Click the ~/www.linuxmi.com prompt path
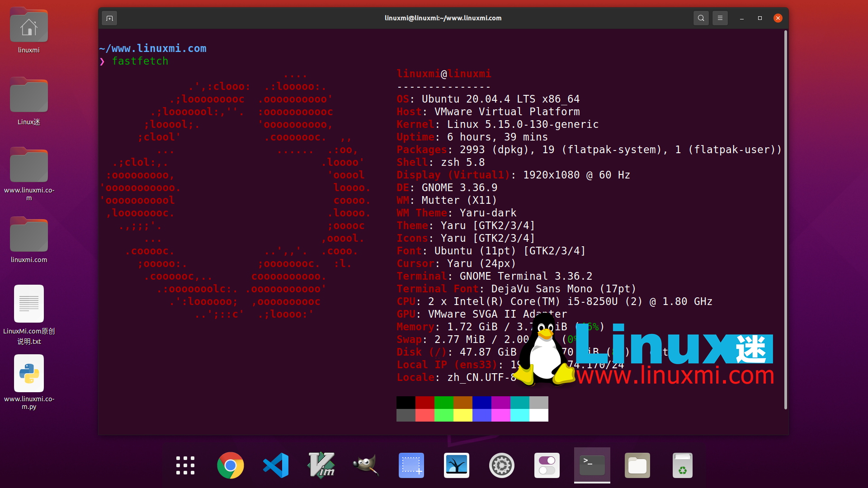Image resolution: width=868 pixels, height=488 pixels. click(x=153, y=48)
